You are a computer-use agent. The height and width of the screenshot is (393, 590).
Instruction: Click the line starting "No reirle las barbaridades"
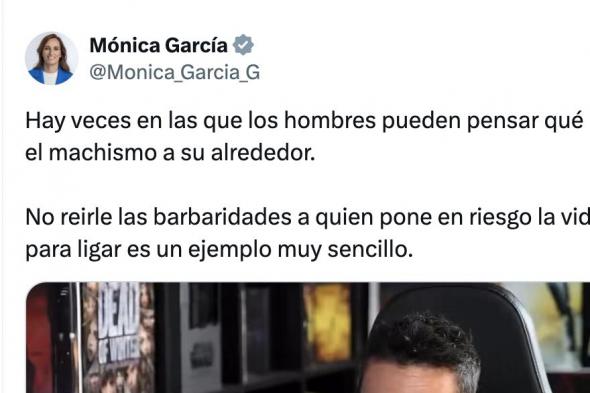(x=307, y=218)
